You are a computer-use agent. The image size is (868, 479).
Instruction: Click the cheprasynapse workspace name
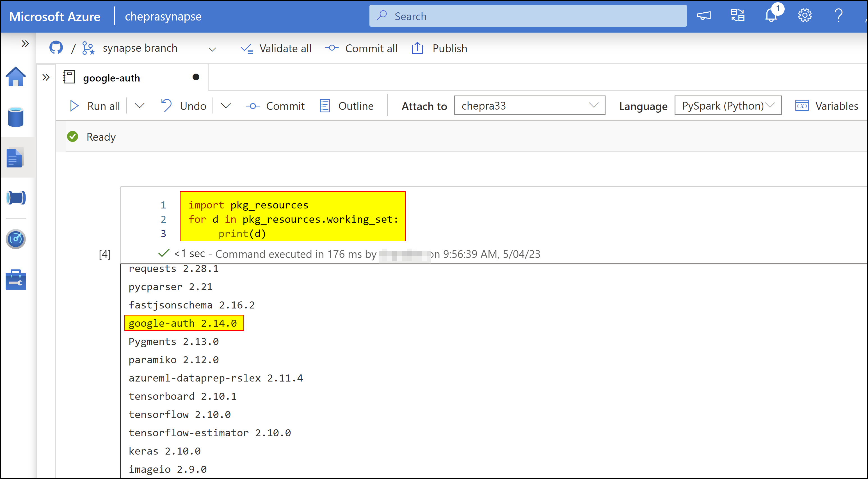163,17
